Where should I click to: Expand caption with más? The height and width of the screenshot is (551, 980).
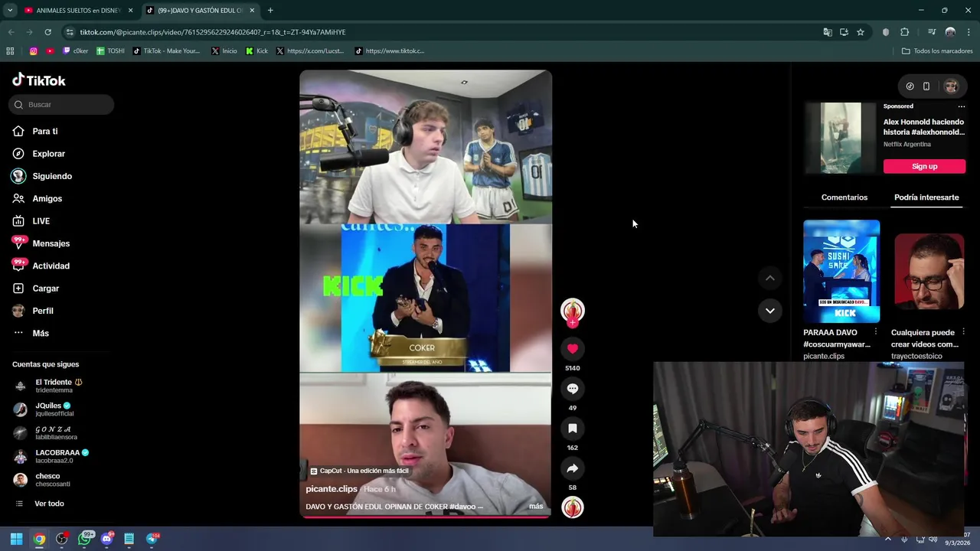(536, 507)
